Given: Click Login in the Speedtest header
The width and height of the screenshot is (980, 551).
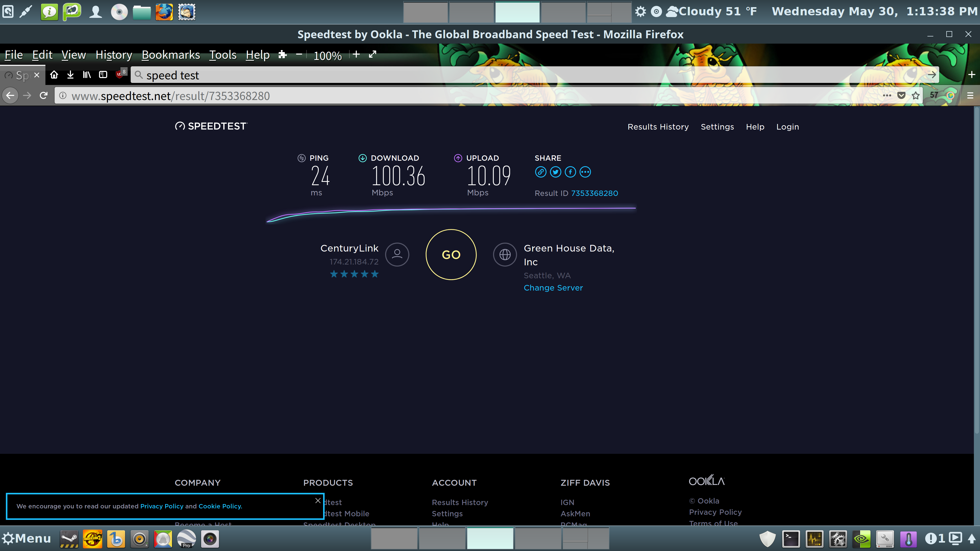Looking at the screenshot, I should (x=788, y=127).
